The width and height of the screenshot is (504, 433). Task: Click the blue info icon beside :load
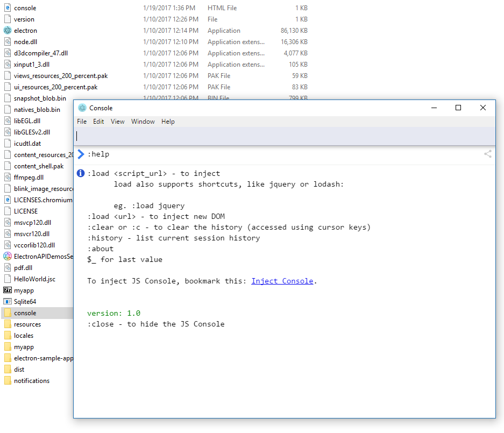click(81, 173)
